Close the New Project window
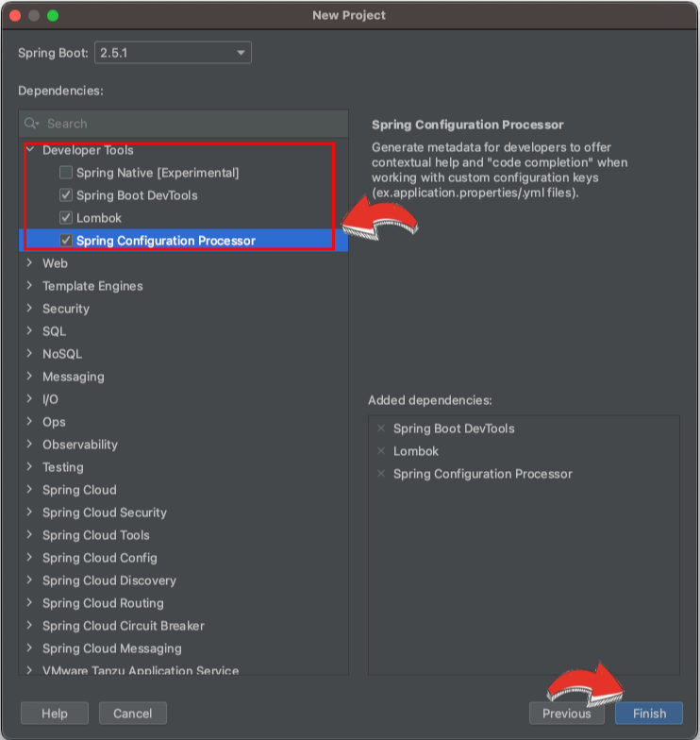Image resolution: width=700 pixels, height=740 pixels. click(x=15, y=15)
